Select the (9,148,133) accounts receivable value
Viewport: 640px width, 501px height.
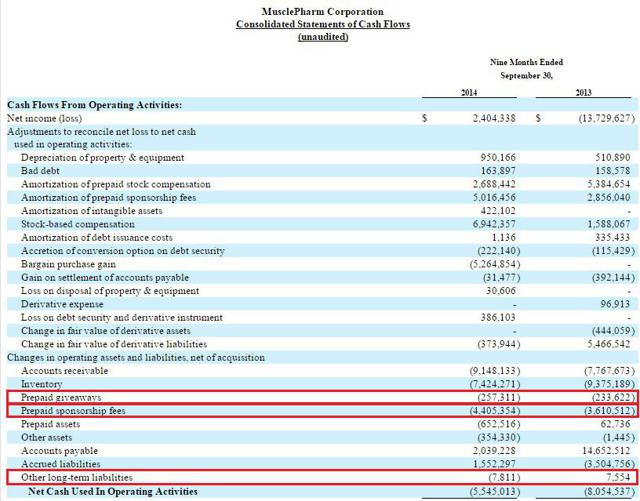click(x=495, y=371)
